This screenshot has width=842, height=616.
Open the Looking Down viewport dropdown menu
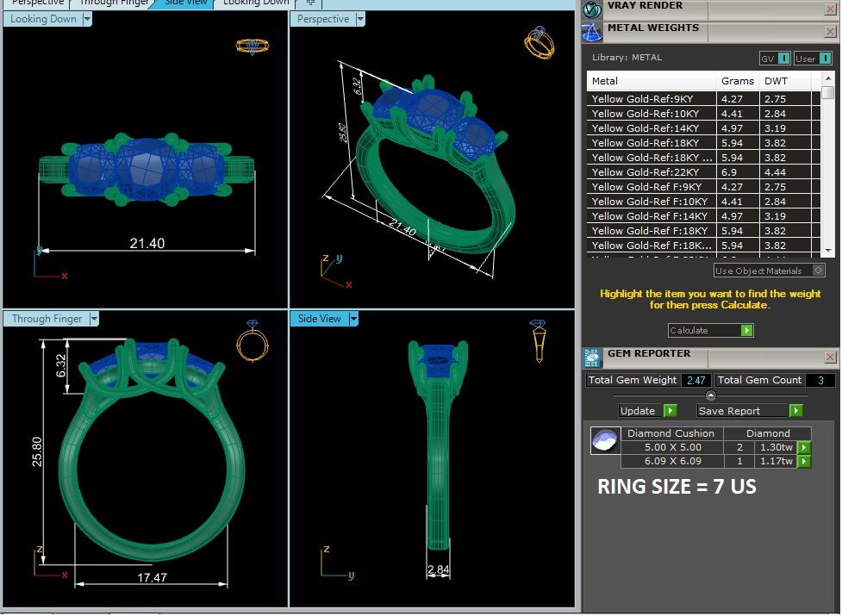tap(87, 19)
